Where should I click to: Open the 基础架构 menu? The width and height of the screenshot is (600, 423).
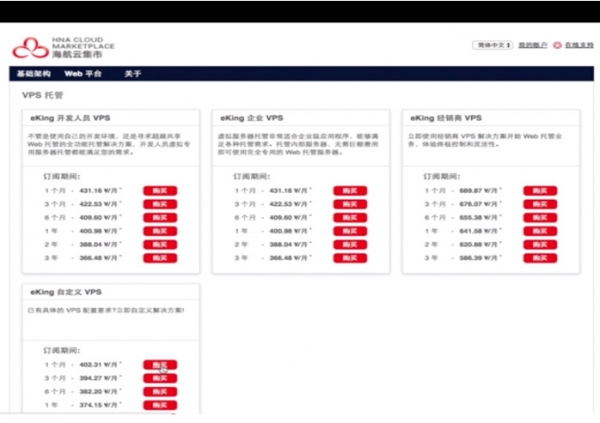pos(34,73)
